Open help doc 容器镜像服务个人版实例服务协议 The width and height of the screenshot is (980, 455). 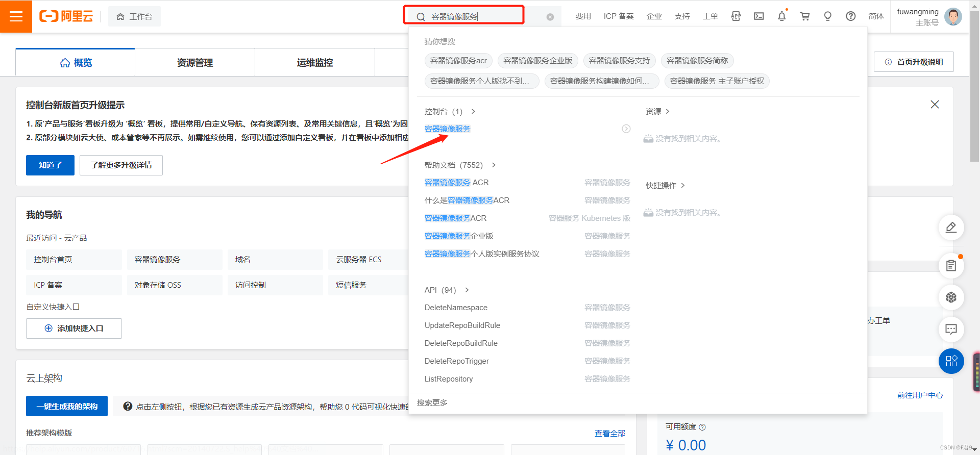(482, 254)
